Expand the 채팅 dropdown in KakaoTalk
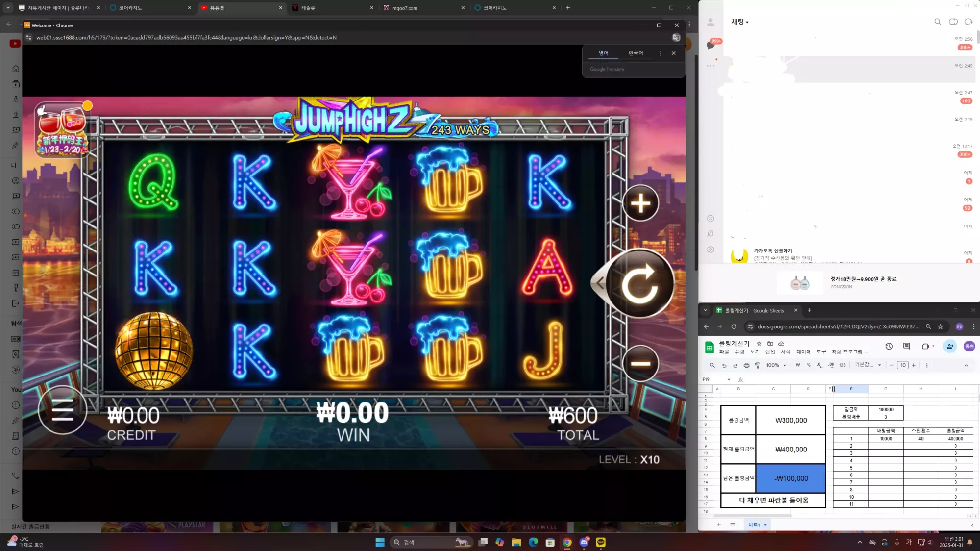 tap(740, 22)
